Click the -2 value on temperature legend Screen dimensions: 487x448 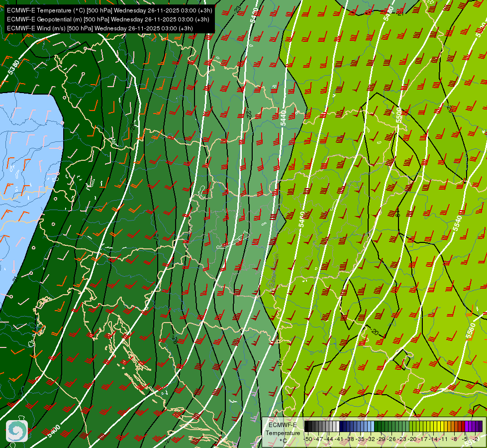click(475, 439)
